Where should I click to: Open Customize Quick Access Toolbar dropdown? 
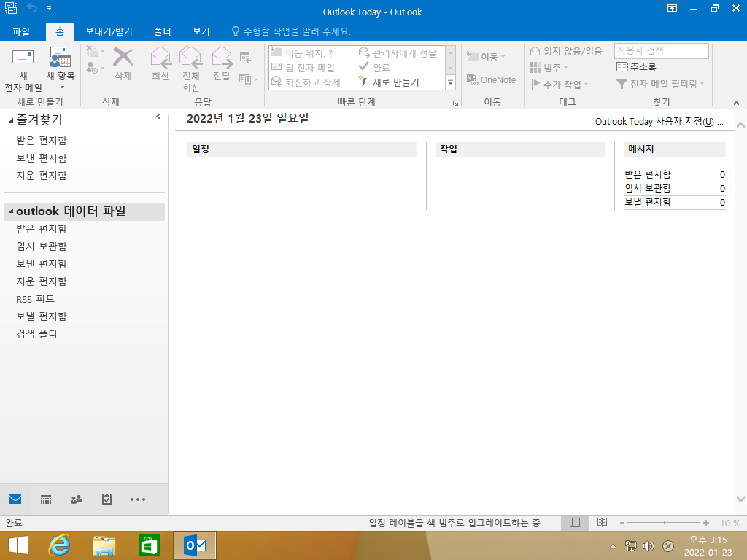click(x=50, y=7)
